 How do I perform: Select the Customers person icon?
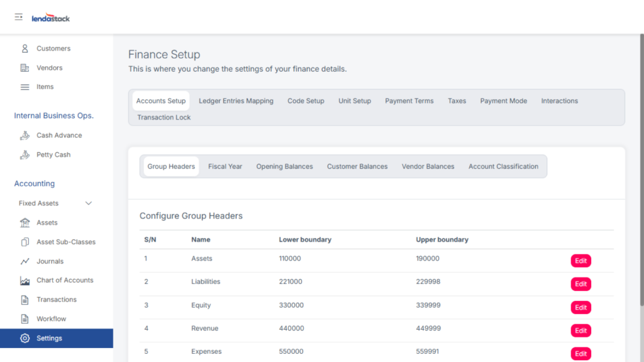[x=25, y=48]
